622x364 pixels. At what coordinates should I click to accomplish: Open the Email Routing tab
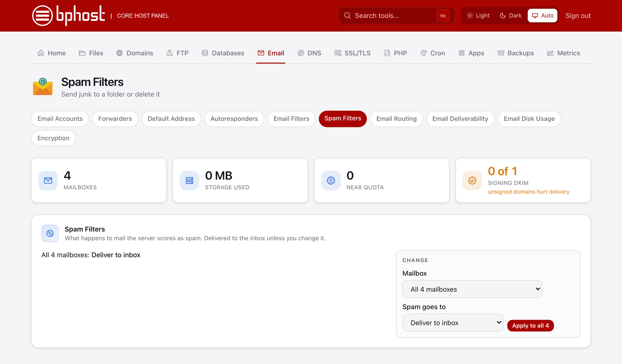coord(396,119)
